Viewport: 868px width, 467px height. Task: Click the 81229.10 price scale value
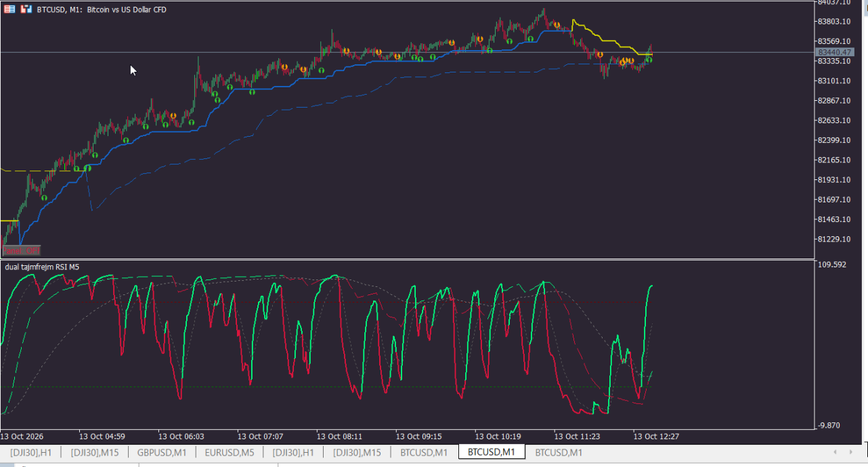click(x=834, y=240)
